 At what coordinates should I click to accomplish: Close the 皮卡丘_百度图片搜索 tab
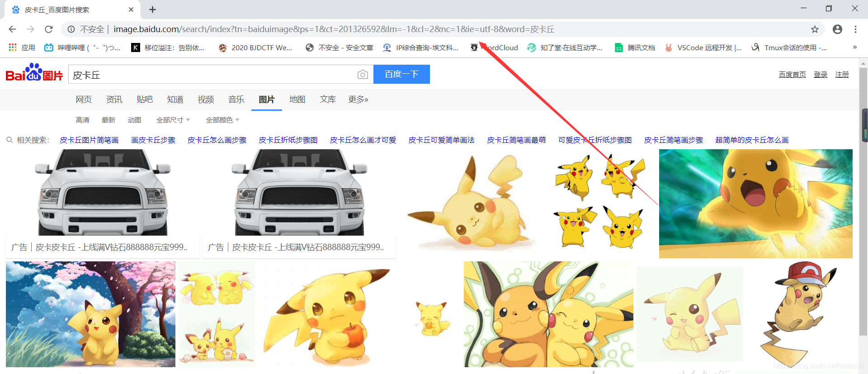tap(131, 9)
